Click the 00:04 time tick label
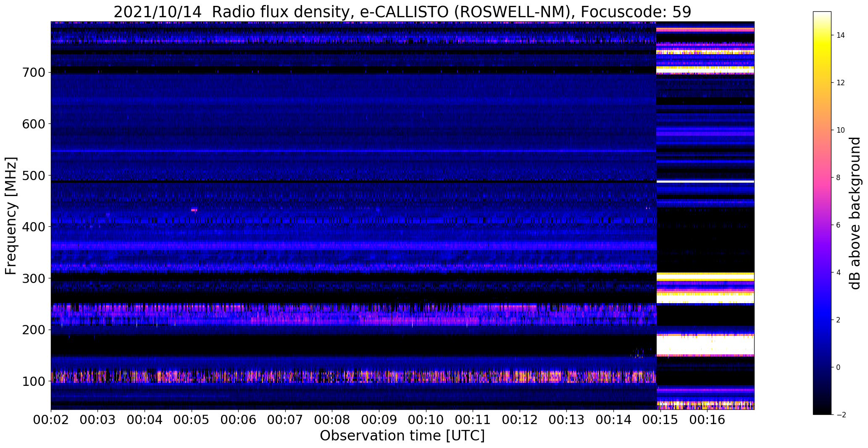868x448 pixels. point(145,419)
